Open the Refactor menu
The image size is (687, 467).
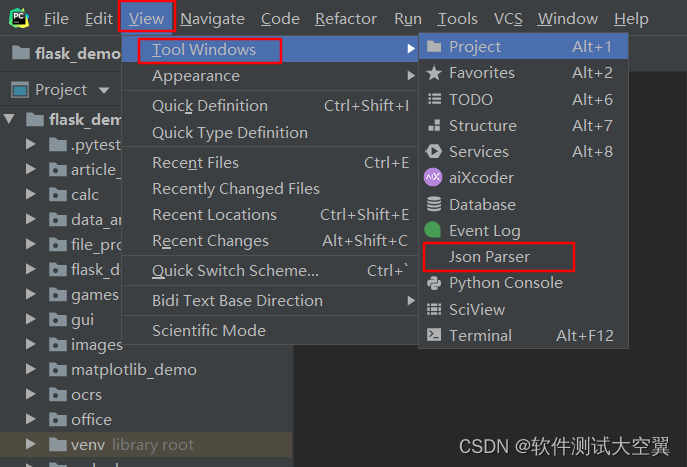tap(346, 19)
